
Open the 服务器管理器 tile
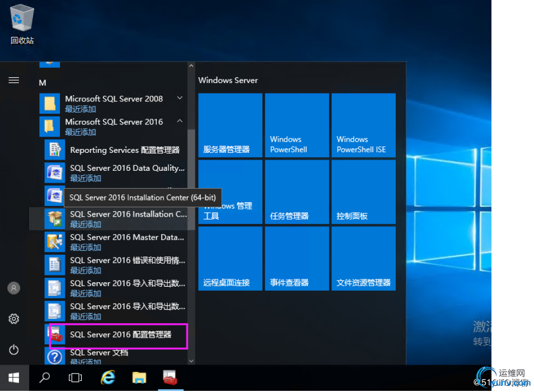pos(230,125)
